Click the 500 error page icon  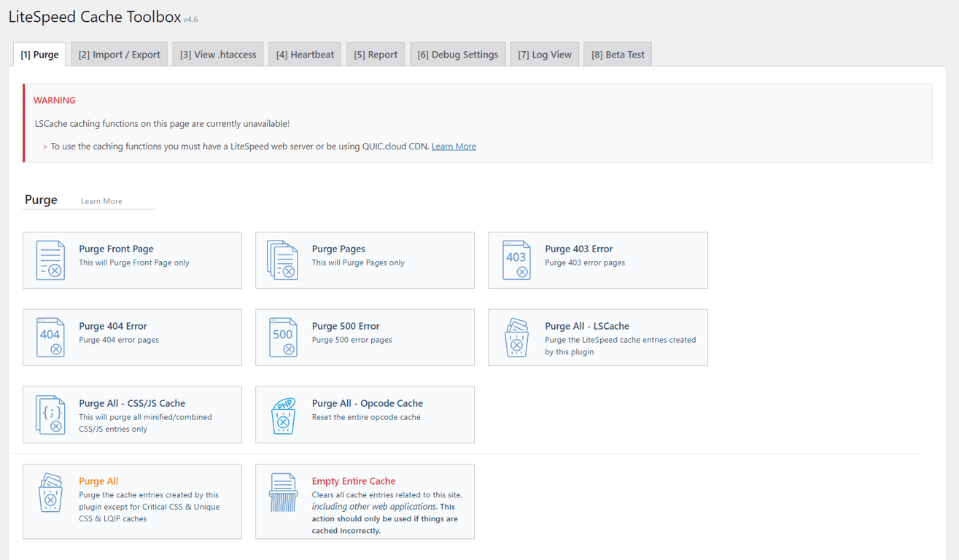coord(284,337)
